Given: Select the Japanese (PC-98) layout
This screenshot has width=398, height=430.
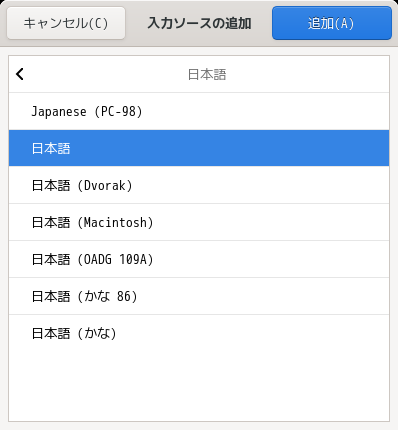Looking at the screenshot, I should click(199, 111).
